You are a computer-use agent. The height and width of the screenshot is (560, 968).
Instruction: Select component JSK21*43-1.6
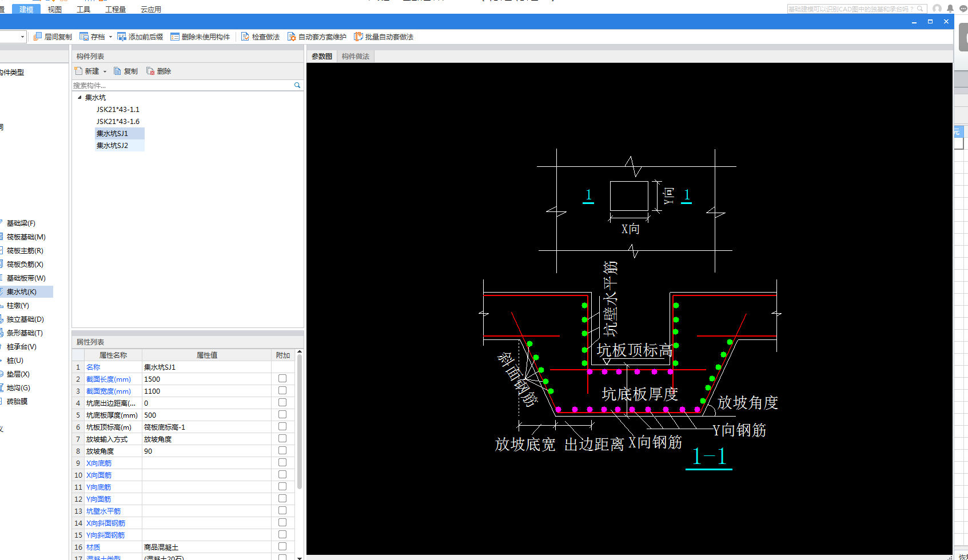[118, 122]
